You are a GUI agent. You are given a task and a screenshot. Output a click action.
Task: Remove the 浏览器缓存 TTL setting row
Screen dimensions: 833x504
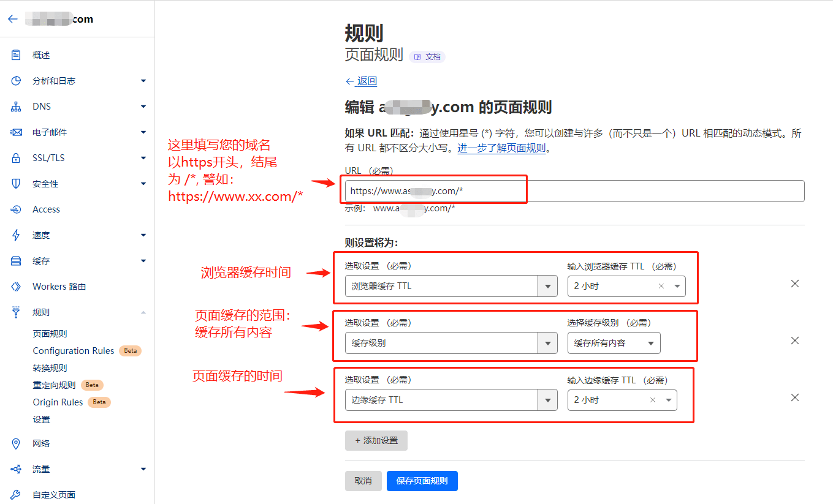[795, 284]
